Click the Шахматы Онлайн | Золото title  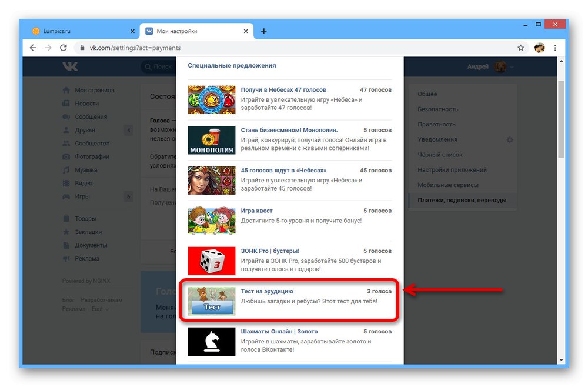point(279,332)
